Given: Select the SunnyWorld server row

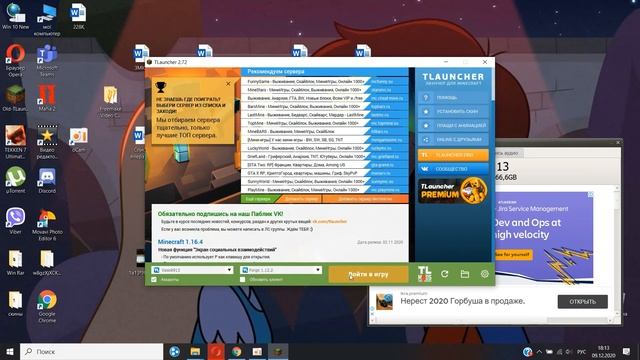Looking at the screenshot, I should coord(324,181).
